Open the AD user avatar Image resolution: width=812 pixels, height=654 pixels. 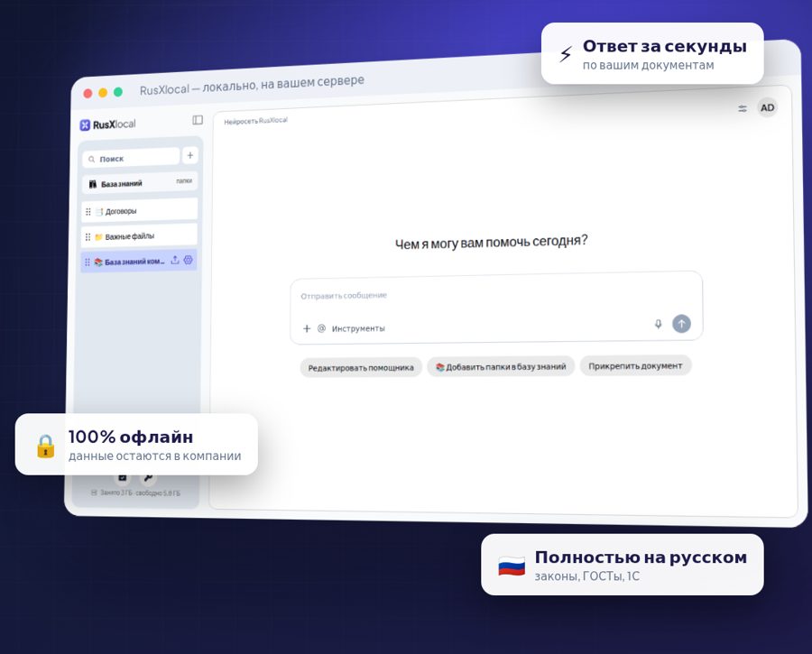click(x=767, y=107)
